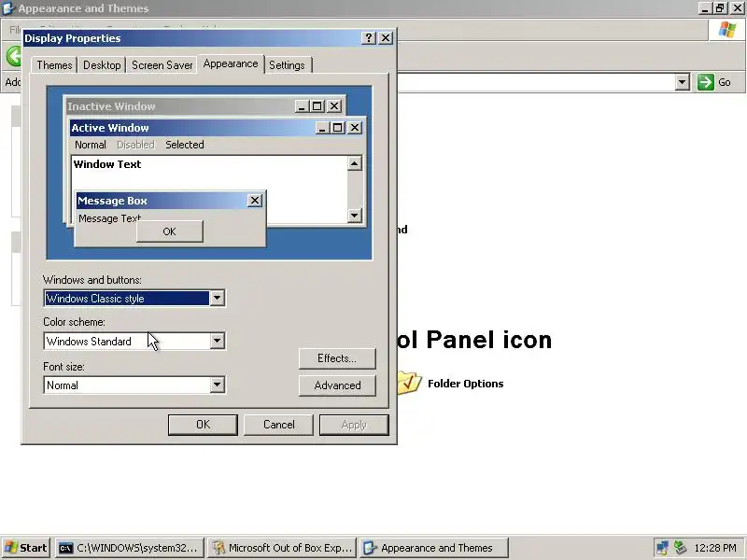Click the preview scrollbar up arrow

(x=354, y=164)
